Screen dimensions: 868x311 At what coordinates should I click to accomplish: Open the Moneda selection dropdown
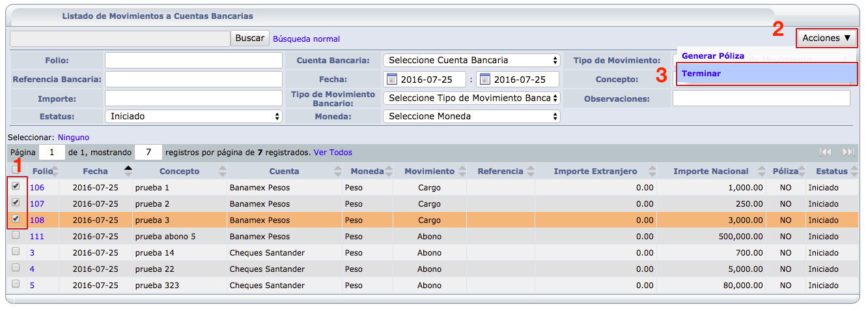coord(471,116)
